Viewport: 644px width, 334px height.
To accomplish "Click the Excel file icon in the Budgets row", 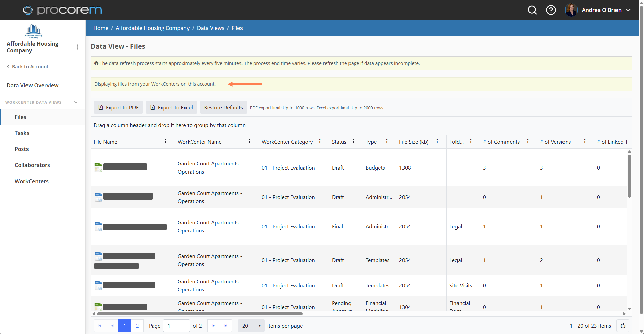I will (x=98, y=168).
